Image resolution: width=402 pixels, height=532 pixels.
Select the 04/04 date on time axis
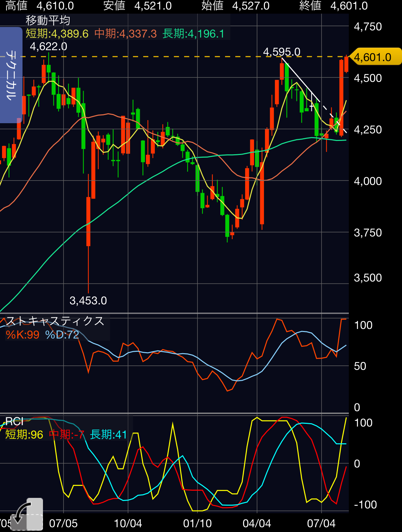257,523
